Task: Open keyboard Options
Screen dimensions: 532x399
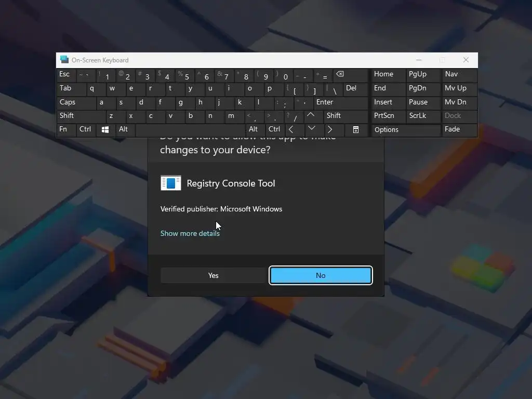Action: [405, 129]
